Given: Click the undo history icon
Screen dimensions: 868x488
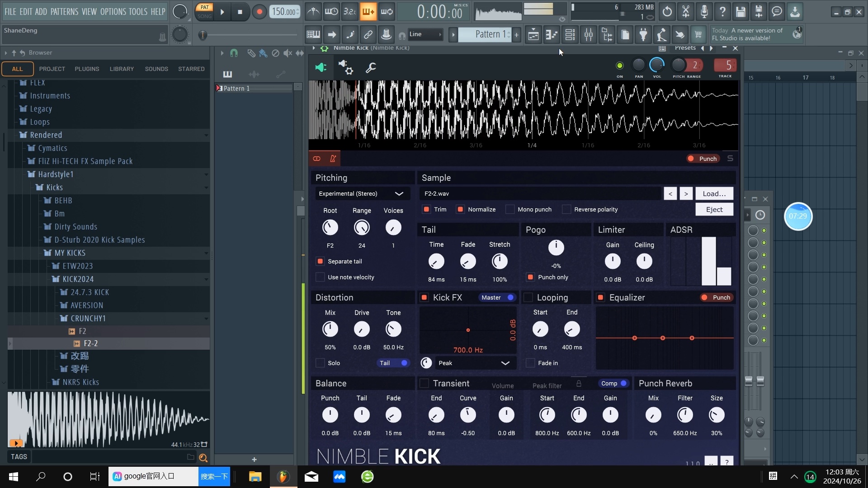Looking at the screenshot, I should [667, 12].
